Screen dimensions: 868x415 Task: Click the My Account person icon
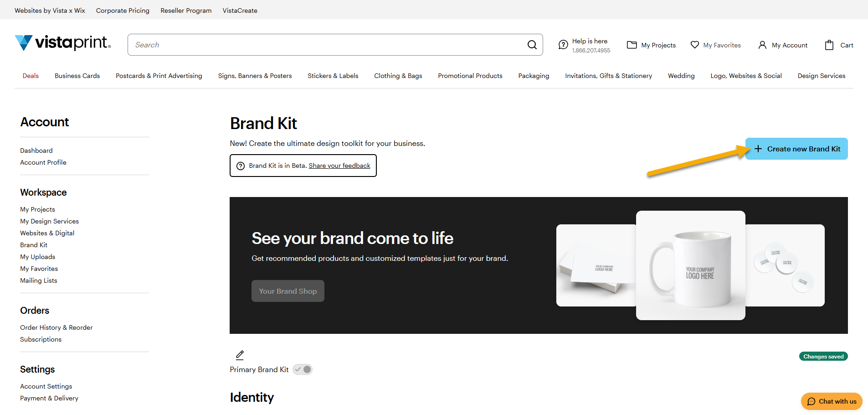(762, 45)
